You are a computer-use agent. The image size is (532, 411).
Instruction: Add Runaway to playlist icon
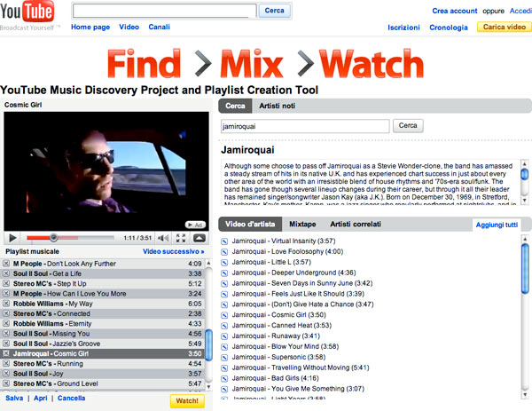click(x=224, y=336)
